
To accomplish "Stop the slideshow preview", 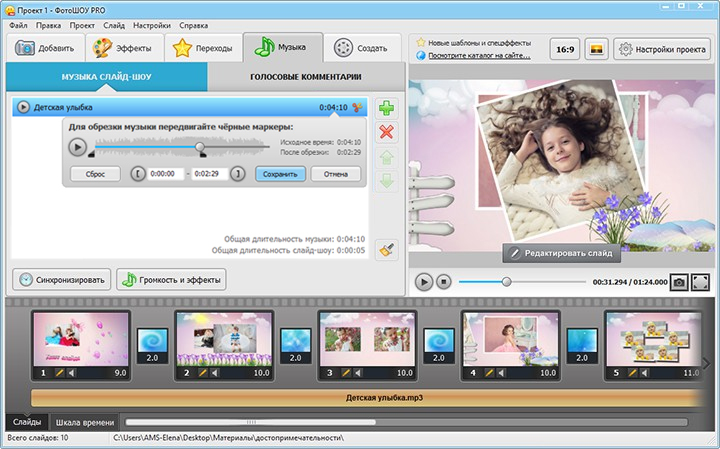I will (x=444, y=282).
